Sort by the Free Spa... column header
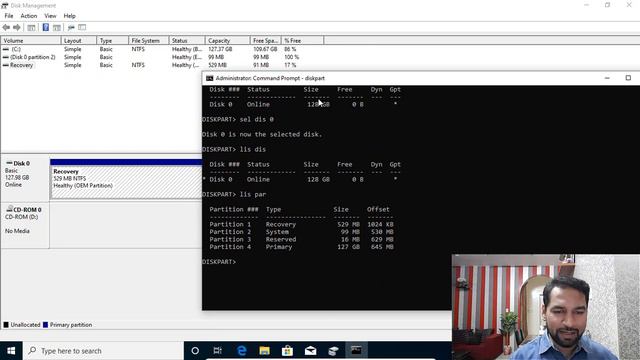This screenshot has height=360, width=640. pos(265,41)
